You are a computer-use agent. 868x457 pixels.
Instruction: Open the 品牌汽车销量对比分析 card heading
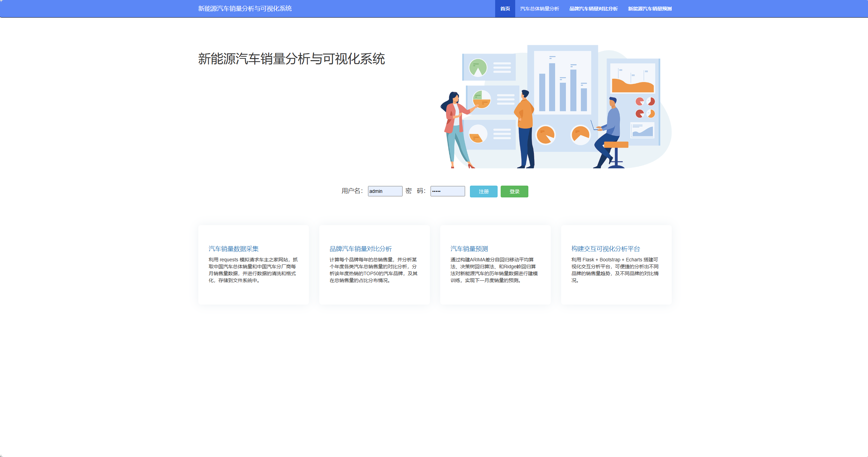(x=360, y=249)
